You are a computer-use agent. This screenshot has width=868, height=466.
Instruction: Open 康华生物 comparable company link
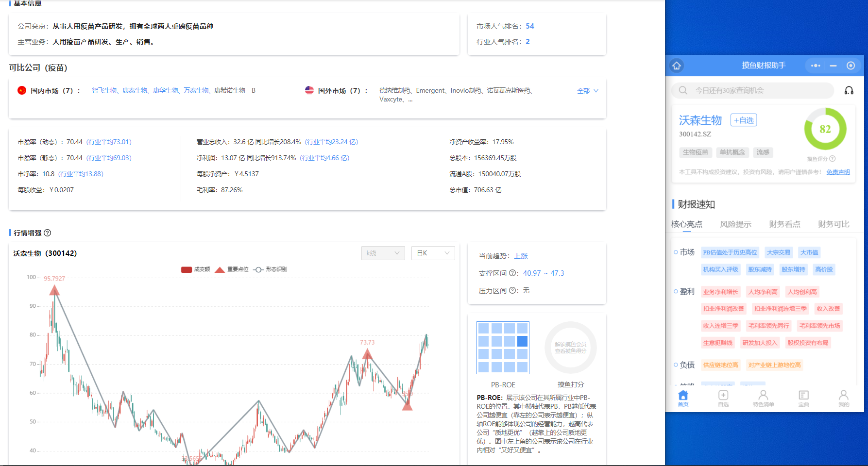165,90
